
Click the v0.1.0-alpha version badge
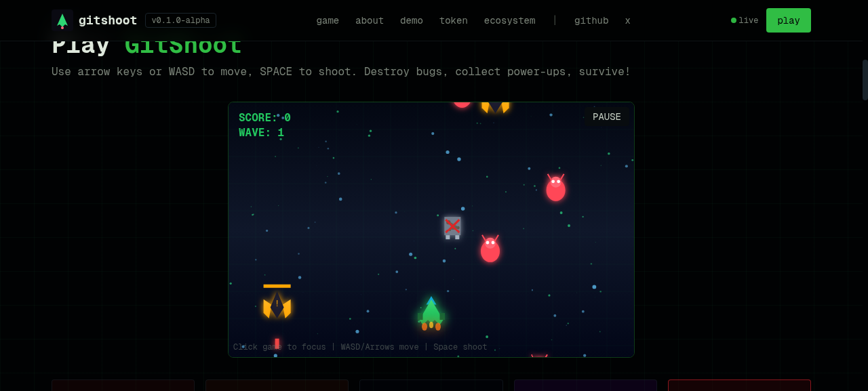pyautogui.click(x=180, y=20)
